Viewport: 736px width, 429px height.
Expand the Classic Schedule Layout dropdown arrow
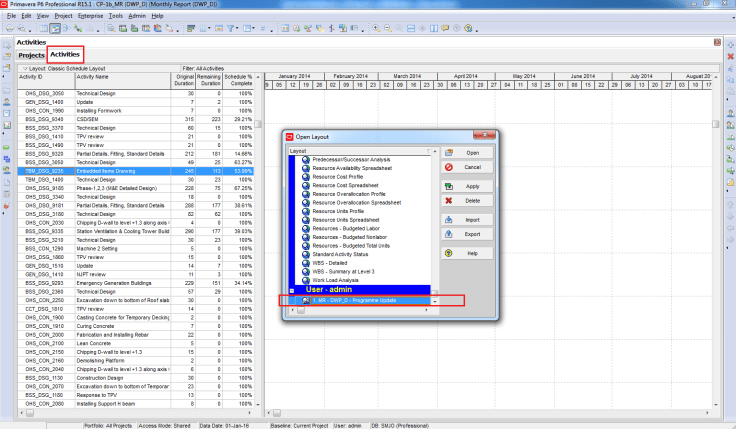pyautogui.click(x=23, y=67)
